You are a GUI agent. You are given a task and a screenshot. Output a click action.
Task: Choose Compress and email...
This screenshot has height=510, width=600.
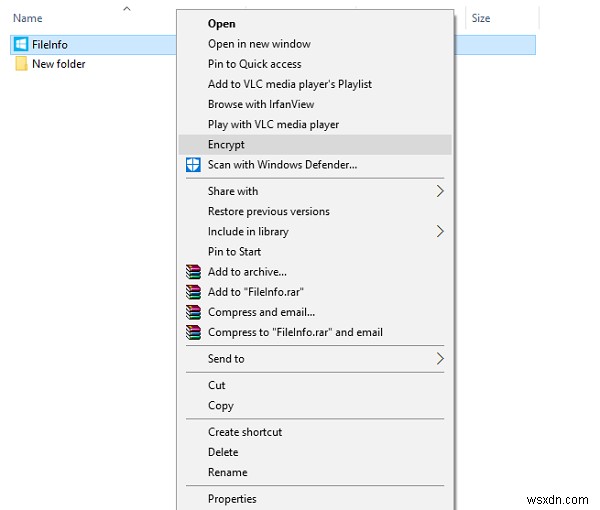coord(315,312)
